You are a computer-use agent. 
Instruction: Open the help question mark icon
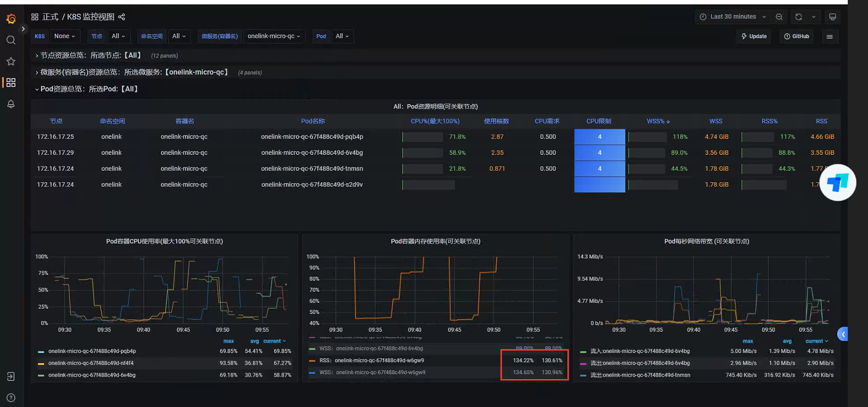click(x=11, y=398)
